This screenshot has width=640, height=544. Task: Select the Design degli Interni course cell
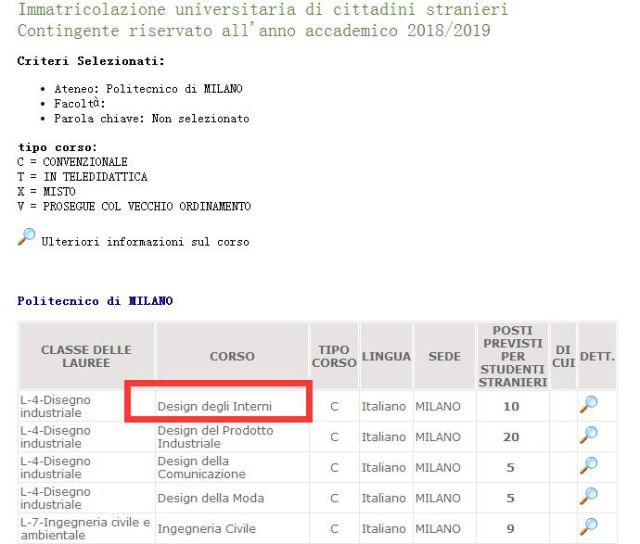point(232,406)
